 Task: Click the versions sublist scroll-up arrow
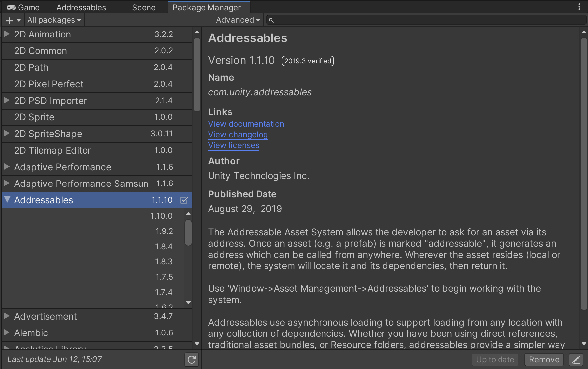point(188,214)
